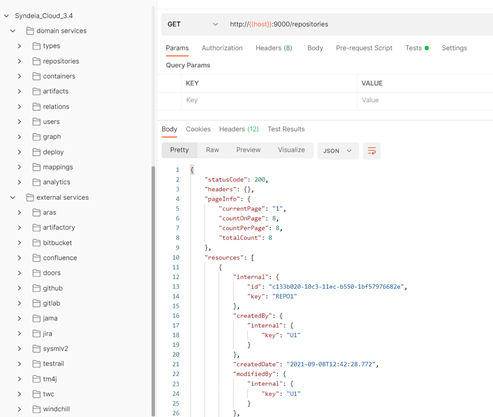Collapse the Syndeia_Cloud_3.4 collection
The height and width of the screenshot is (417, 493).
point(6,16)
